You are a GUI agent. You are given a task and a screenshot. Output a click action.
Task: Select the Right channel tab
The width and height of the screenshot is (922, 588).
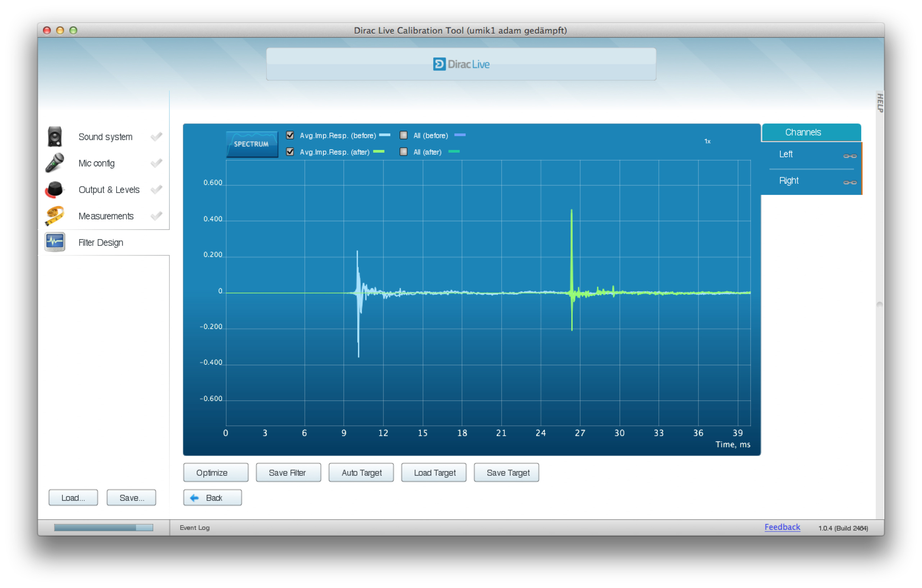[788, 181]
